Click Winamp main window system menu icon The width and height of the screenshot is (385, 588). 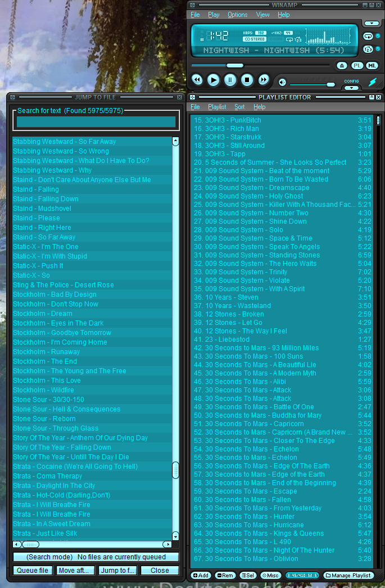(x=192, y=5)
